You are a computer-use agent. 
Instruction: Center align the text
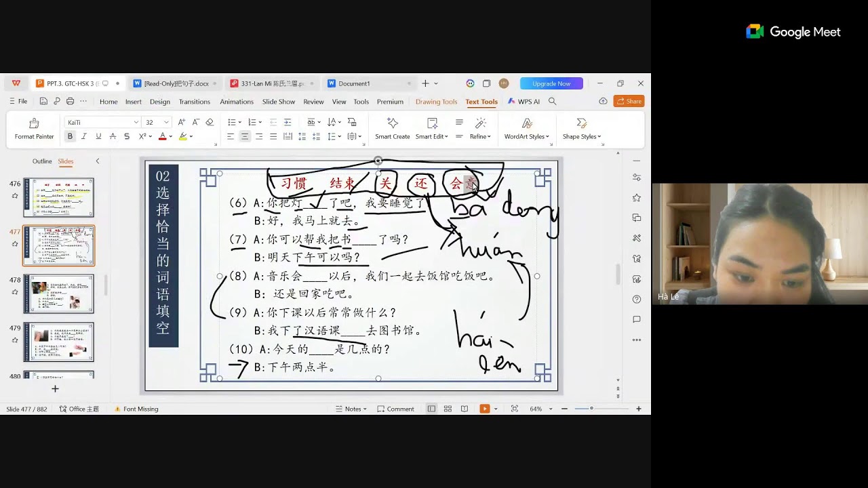(245, 136)
